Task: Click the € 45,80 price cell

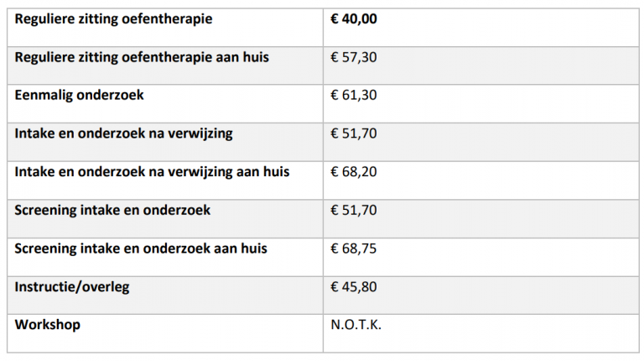Action: 354,286
